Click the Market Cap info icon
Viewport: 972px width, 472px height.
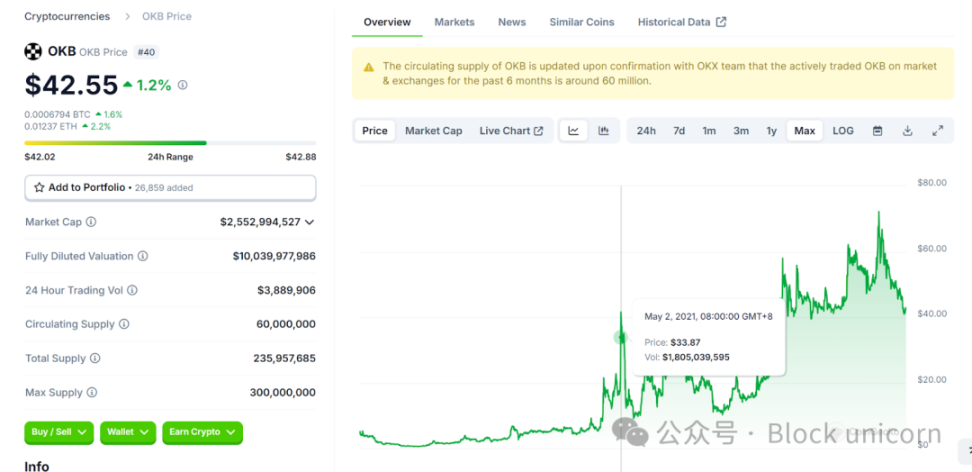click(x=91, y=222)
